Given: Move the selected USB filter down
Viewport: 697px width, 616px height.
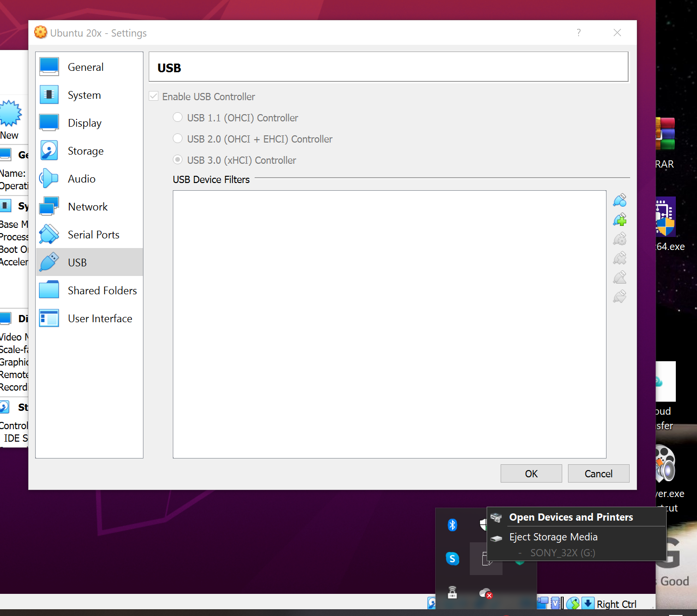Looking at the screenshot, I should click(620, 297).
